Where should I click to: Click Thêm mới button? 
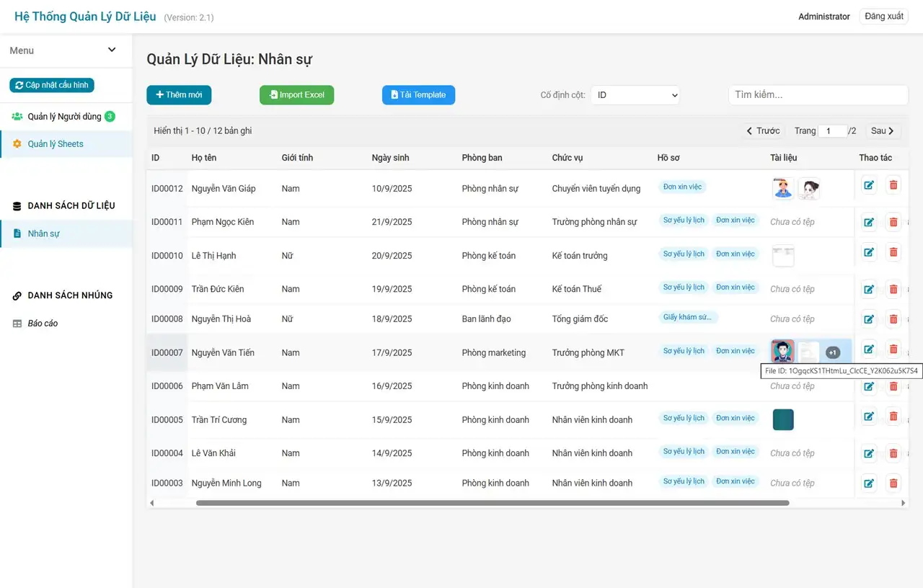click(179, 95)
